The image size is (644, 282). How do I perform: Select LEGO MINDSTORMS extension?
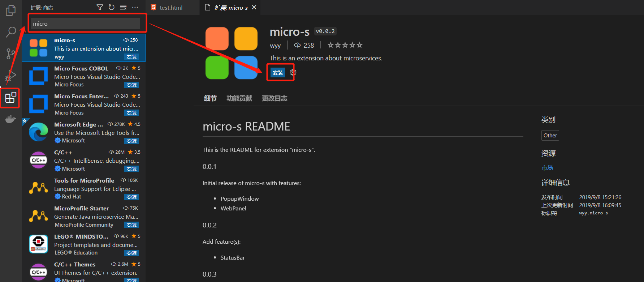click(x=83, y=244)
